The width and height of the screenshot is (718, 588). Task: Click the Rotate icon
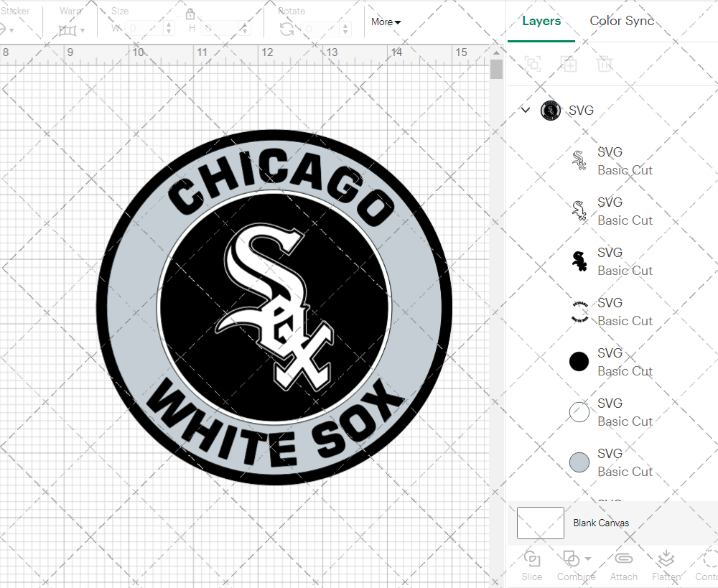[x=286, y=28]
